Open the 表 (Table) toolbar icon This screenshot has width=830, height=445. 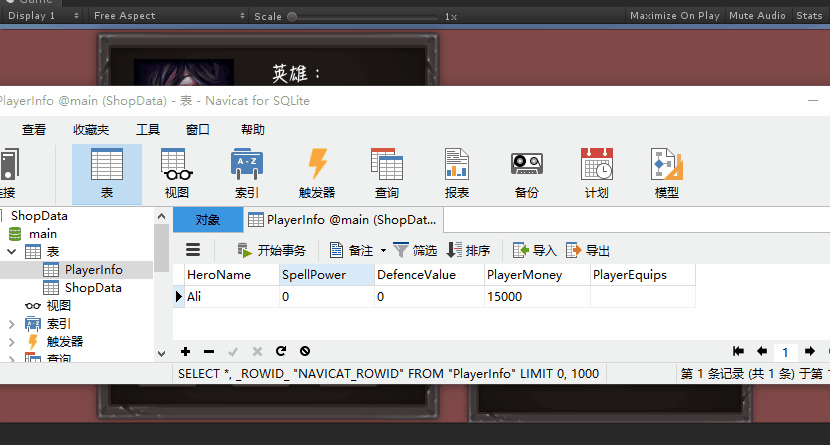pyautogui.click(x=107, y=174)
